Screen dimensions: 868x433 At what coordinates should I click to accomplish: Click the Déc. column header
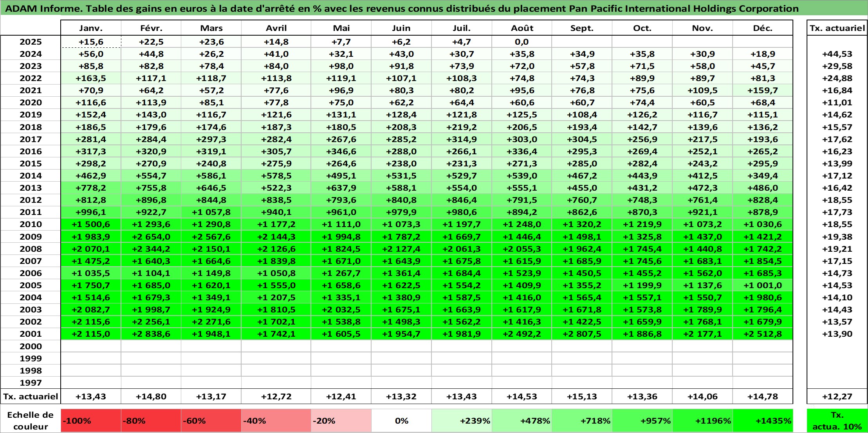pos(763,28)
